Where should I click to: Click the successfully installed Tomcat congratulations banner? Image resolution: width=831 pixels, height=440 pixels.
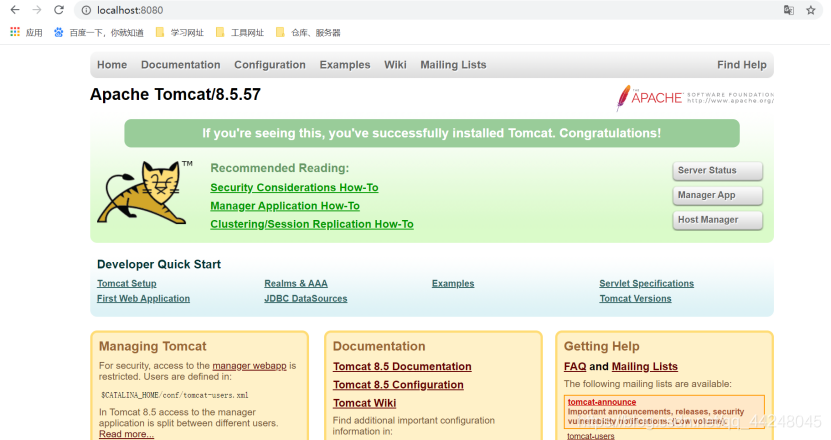[x=432, y=133]
